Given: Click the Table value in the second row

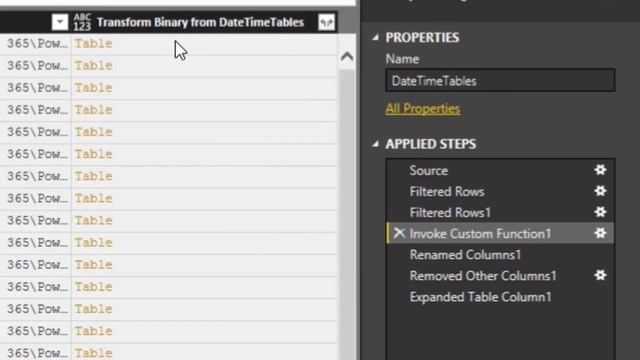Looking at the screenshot, I should coord(93,66).
